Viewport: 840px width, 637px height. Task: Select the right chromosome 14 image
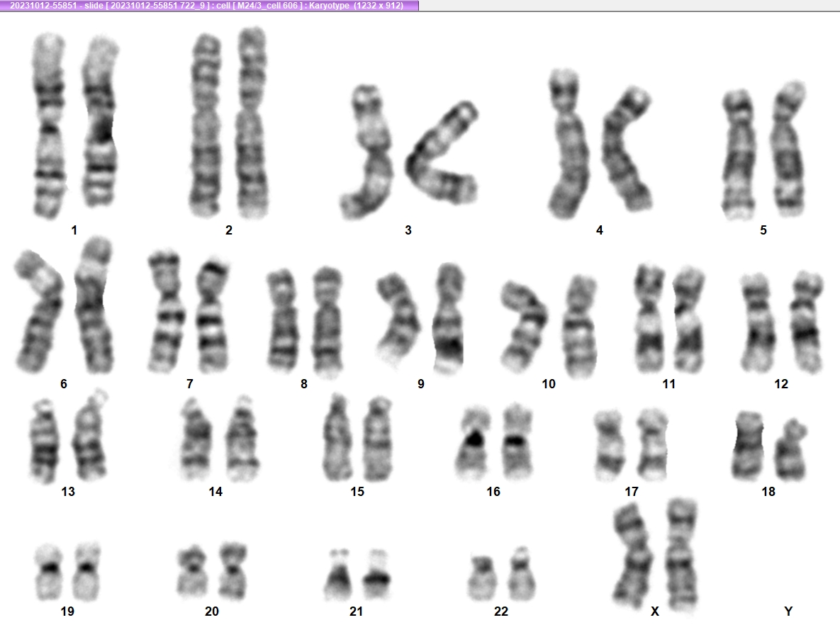[x=242, y=439]
